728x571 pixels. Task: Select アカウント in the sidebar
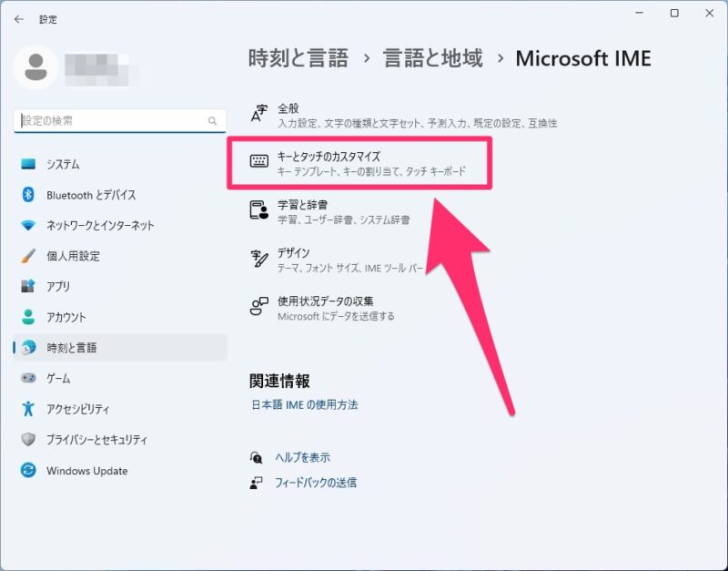[120, 317]
